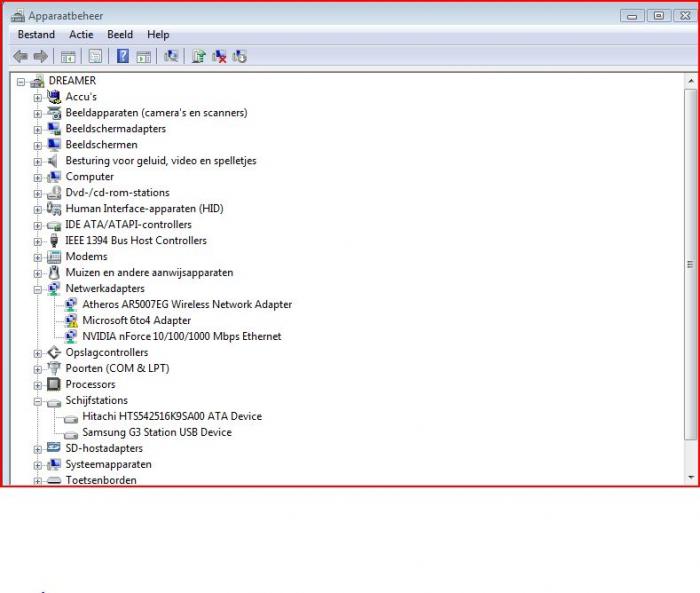The width and height of the screenshot is (700, 593).
Task: Click the Disable device toolbar icon
Action: 239,56
